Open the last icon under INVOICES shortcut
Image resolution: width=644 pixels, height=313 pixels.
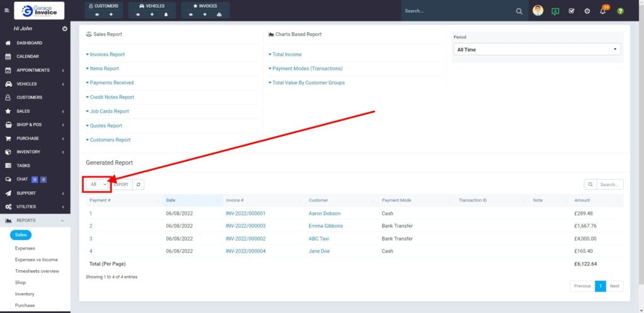pyautogui.click(x=219, y=14)
